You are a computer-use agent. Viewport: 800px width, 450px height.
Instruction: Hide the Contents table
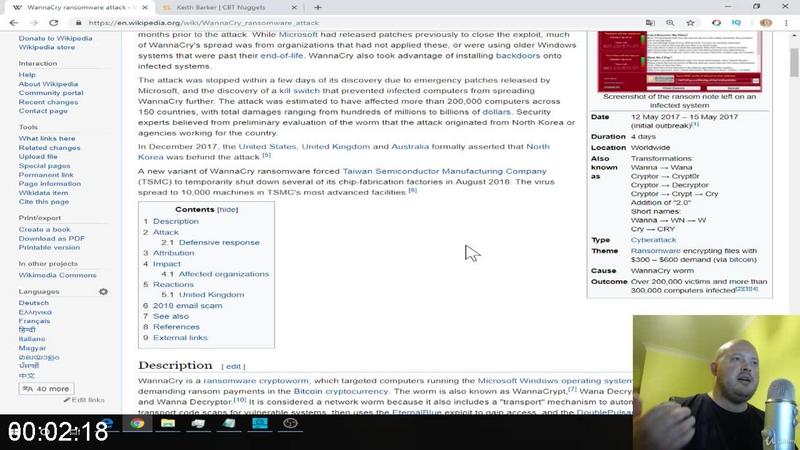point(228,210)
